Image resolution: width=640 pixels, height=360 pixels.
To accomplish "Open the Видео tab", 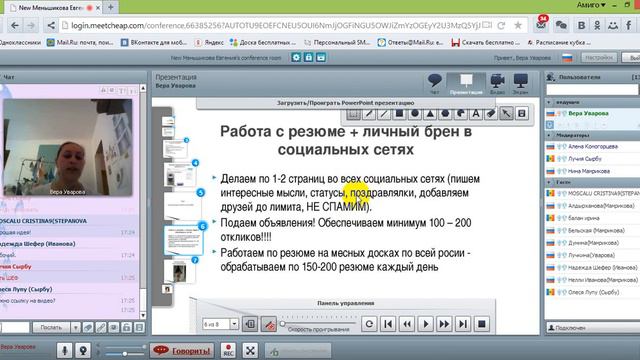I will (497, 84).
